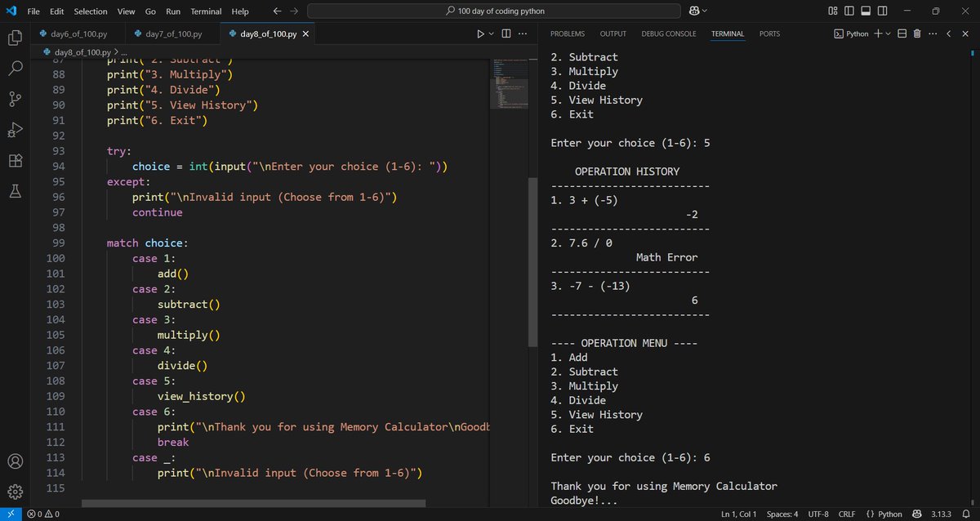Open the Accounts menu in the activity bar

coord(15,461)
